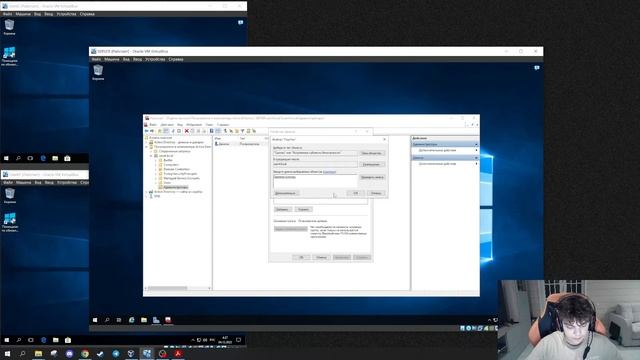Open Telegram from host taskbar
The image size is (640, 360).
(x=116, y=353)
